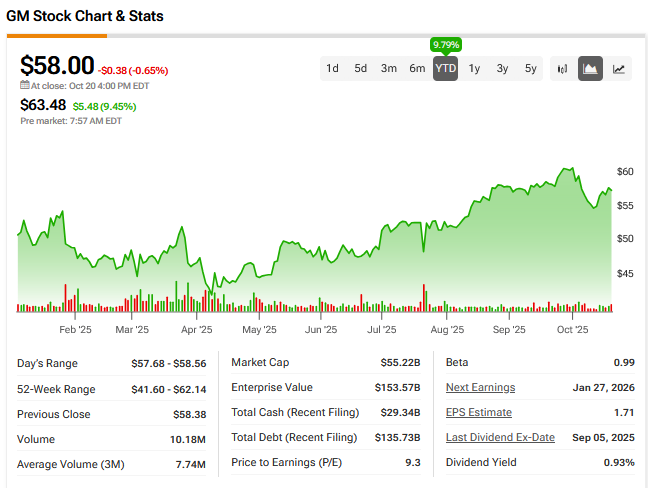
Task: Choose the 6m time range
Action: (417, 69)
